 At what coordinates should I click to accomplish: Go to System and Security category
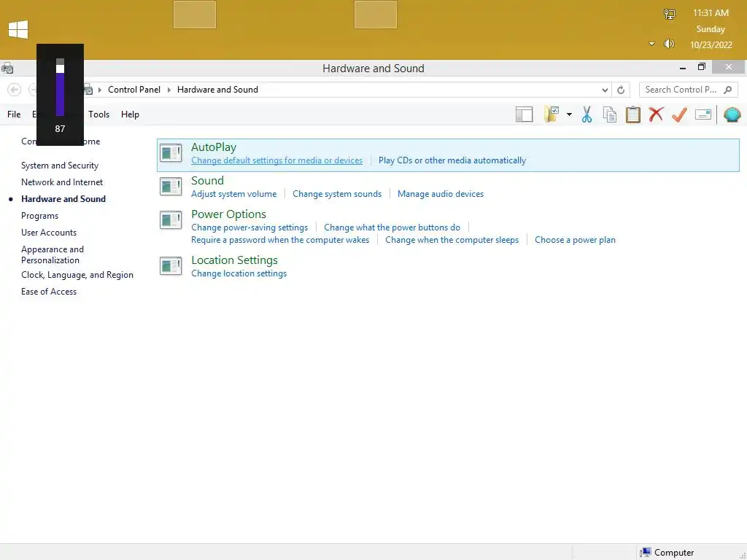point(60,166)
